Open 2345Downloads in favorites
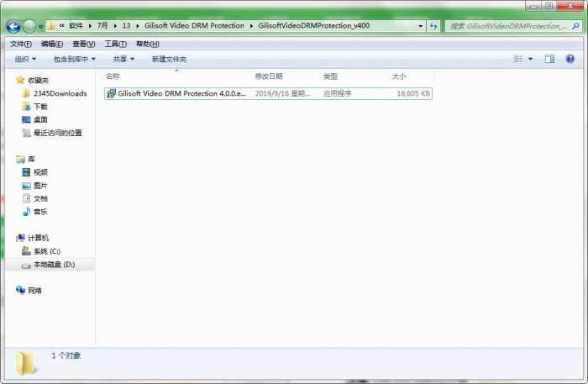The image size is (588, 384). tap(60, 93)
